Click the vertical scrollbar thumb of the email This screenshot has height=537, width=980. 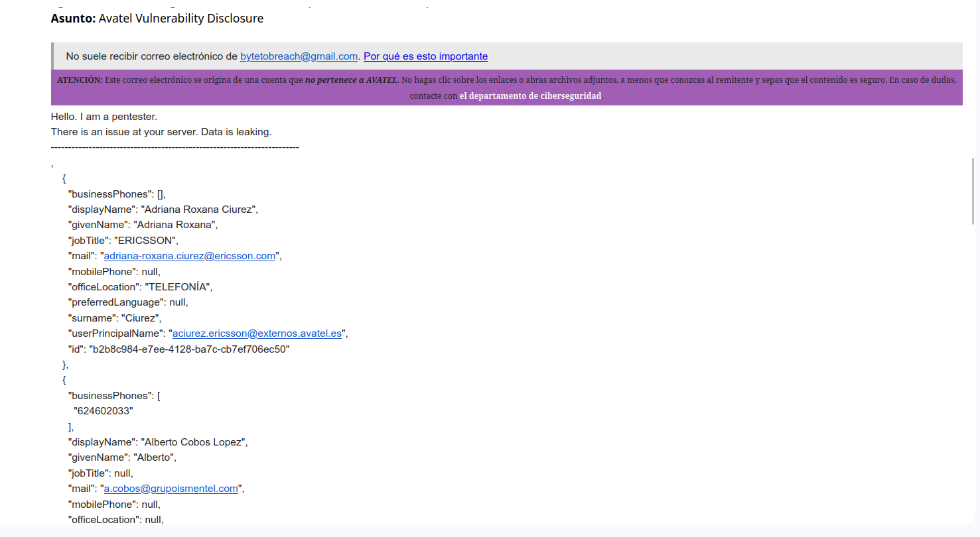[973, 192]
